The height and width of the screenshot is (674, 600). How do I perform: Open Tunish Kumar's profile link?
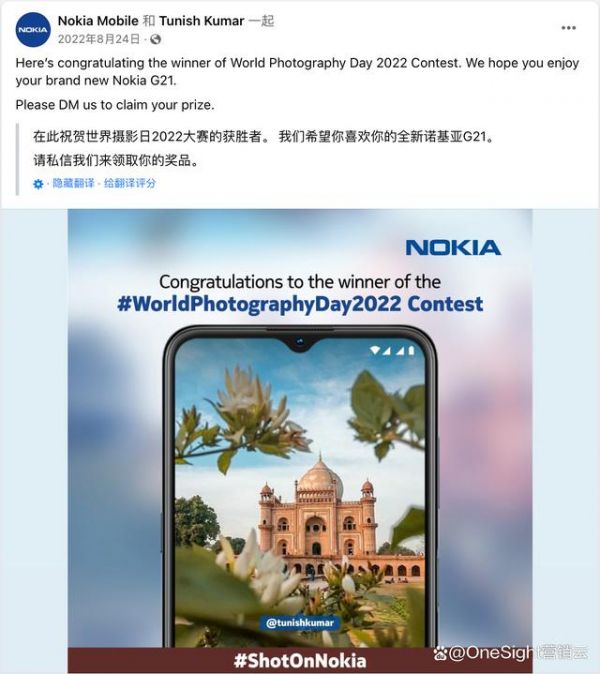pos(202,21)
